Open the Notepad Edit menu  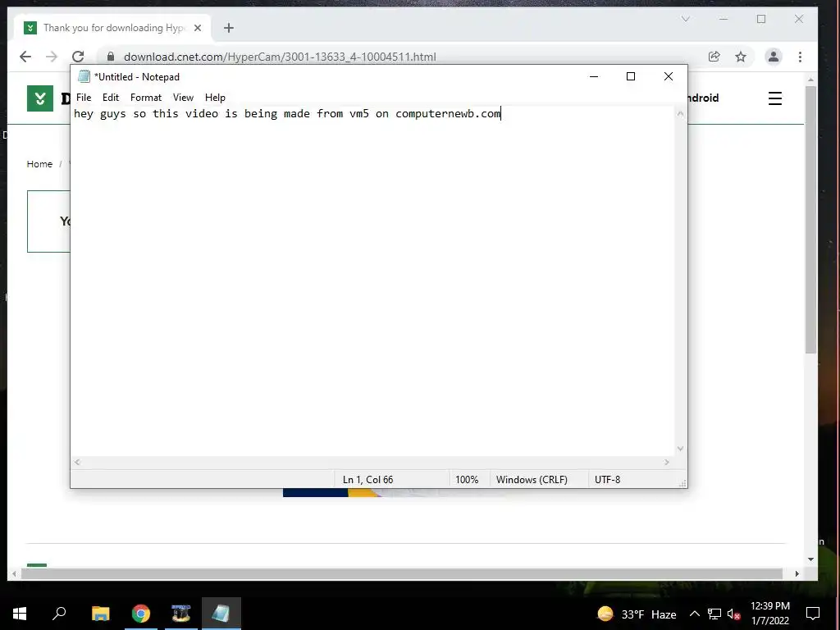tap(111, 98)
